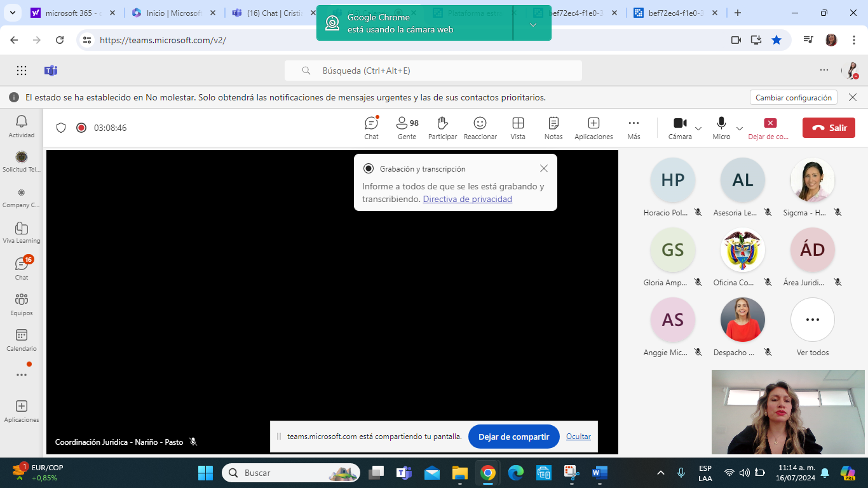Bookmark page with star icon
Viewport: 868px width, 488px height.
pos(776,39)
